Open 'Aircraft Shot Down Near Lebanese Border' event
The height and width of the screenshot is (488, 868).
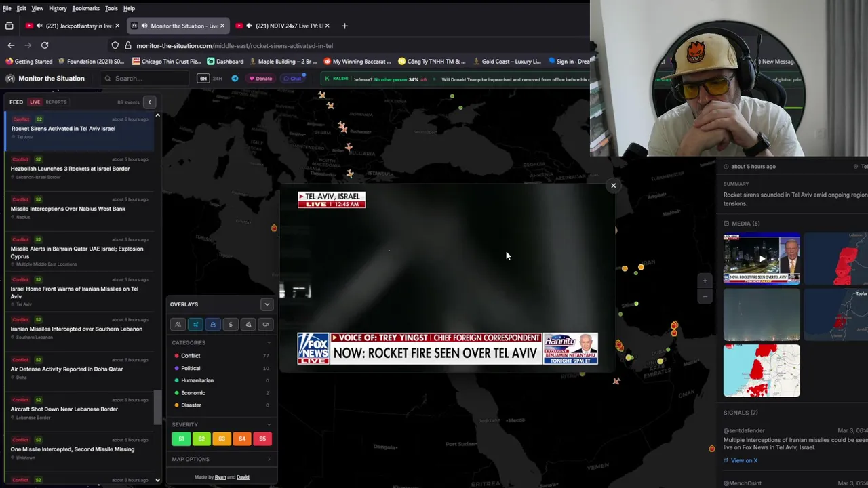pos(79,409)
